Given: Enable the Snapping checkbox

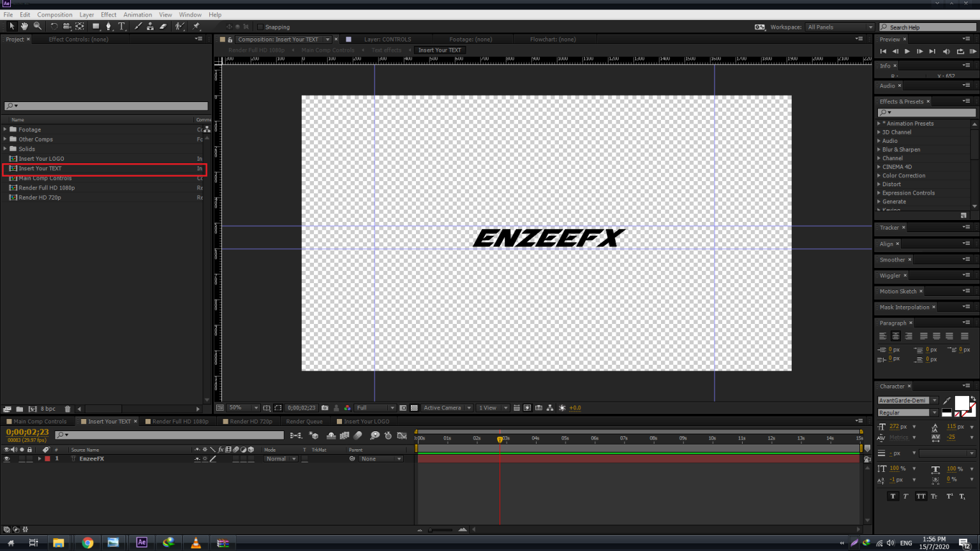Looking at the screenshot, I should pos(260,27).
